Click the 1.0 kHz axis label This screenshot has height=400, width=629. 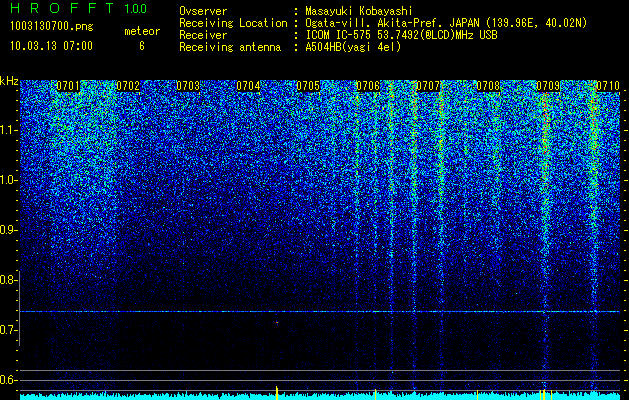pos(9,181)
